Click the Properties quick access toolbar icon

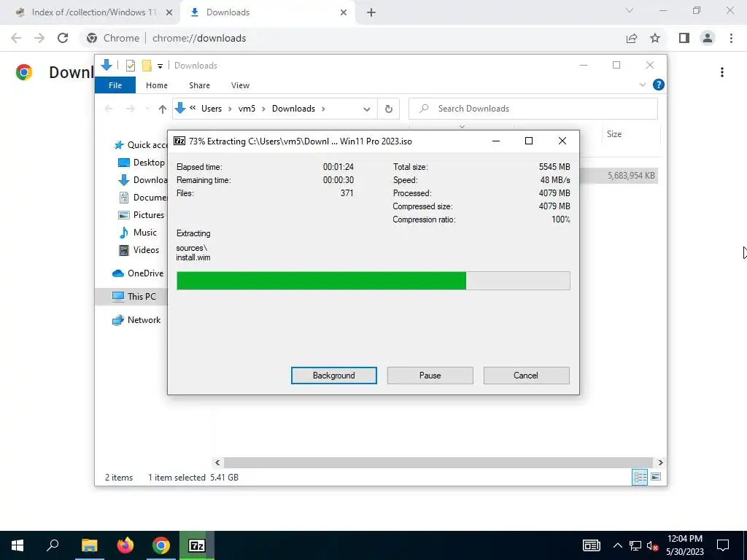point(130,66)
